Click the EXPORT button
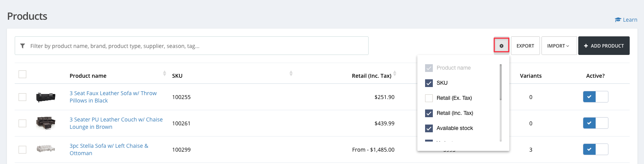644x164 pixels. point(525,46)
